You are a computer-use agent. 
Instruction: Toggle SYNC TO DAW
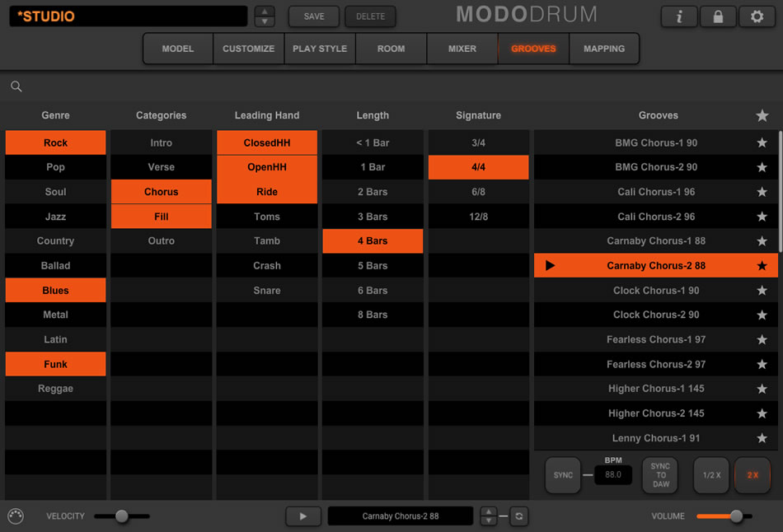click(660, 475)
